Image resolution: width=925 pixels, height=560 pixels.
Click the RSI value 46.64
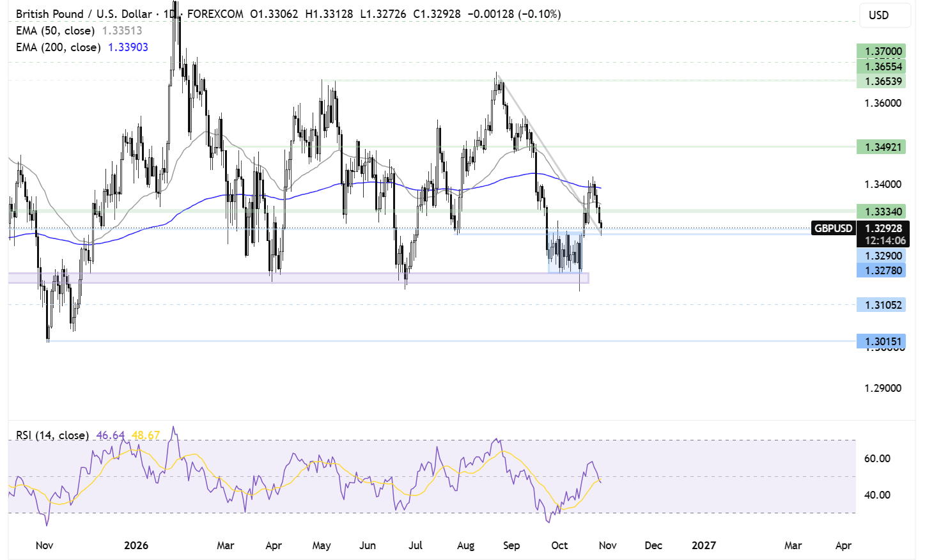(111, 435)
